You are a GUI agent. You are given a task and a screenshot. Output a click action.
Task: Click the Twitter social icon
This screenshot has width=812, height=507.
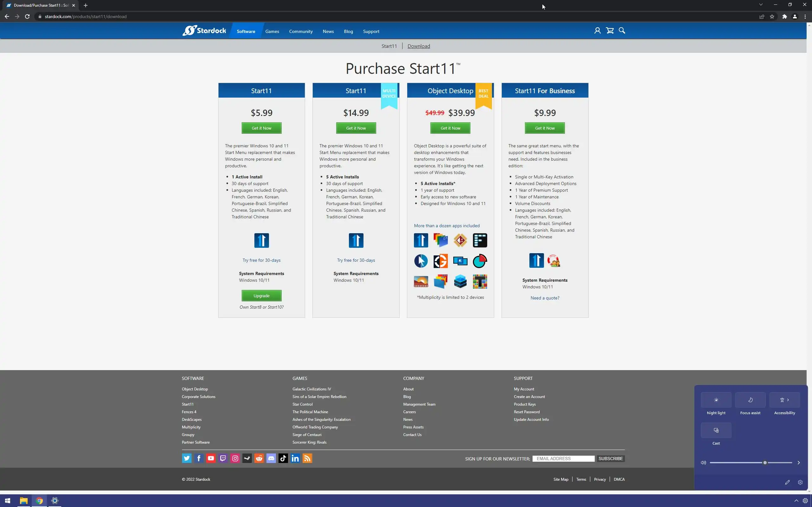pos(187,458)
